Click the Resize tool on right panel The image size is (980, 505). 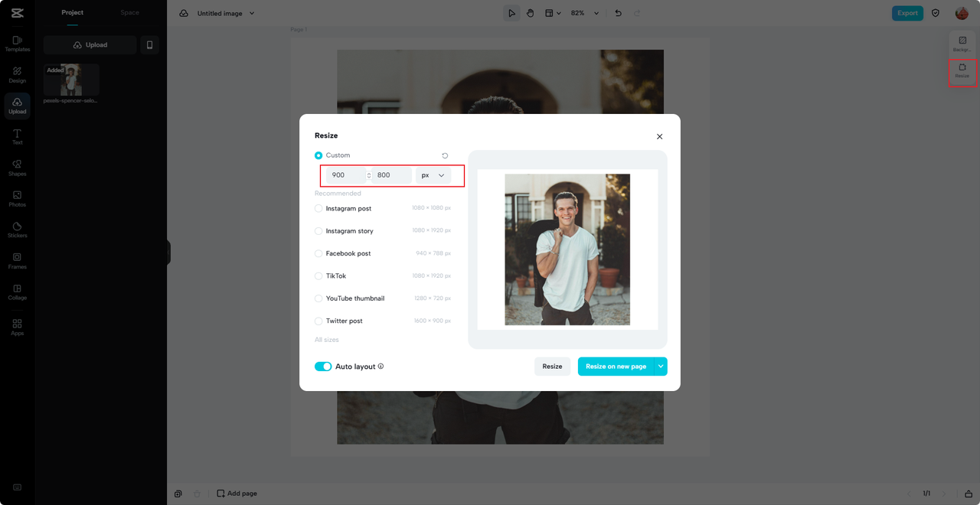click(x=962, y=71)
